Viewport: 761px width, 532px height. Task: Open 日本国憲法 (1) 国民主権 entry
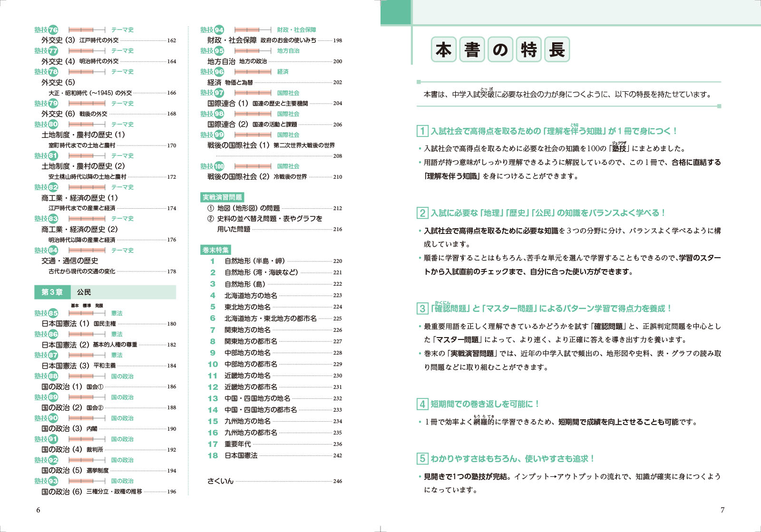coord(108,323)
